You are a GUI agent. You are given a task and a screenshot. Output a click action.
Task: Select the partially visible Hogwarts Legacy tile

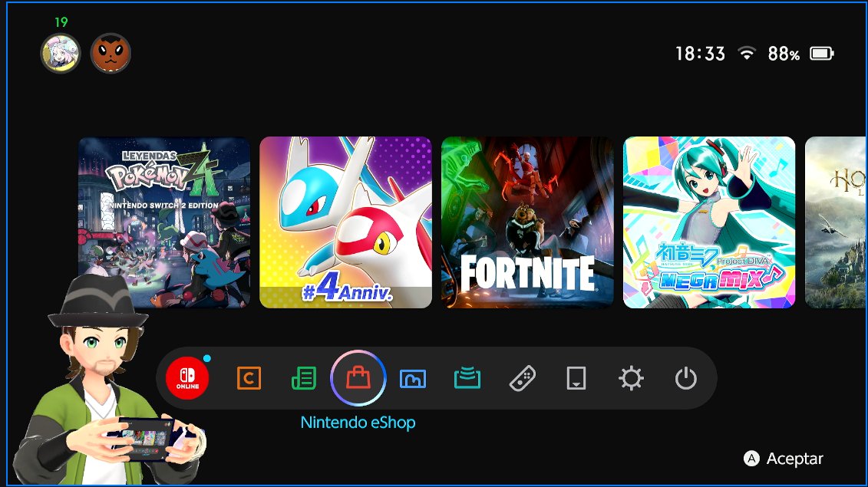click(836, 222)
